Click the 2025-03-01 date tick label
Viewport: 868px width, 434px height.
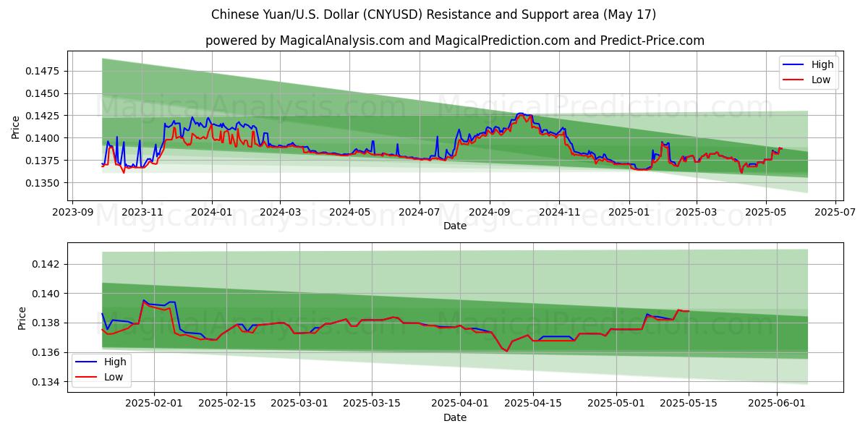click(299, 404)
